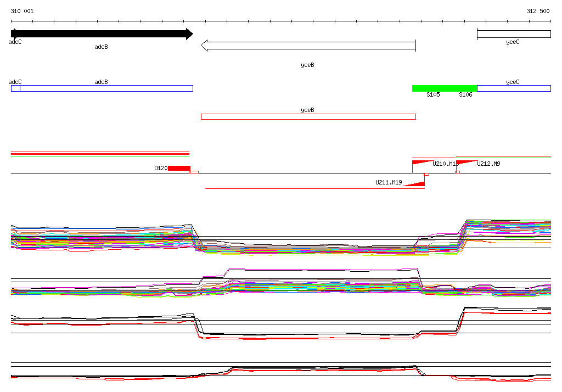Image resolution: width=562 pixels, height=392 pixels.
Task: Click the yceC label above the blue box
Action: 513,82
